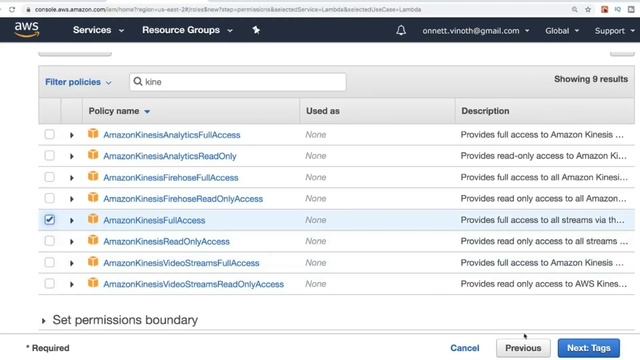The image size is (640, 360).
Task: Open the Services menu
Action: (x=98, y=30)
